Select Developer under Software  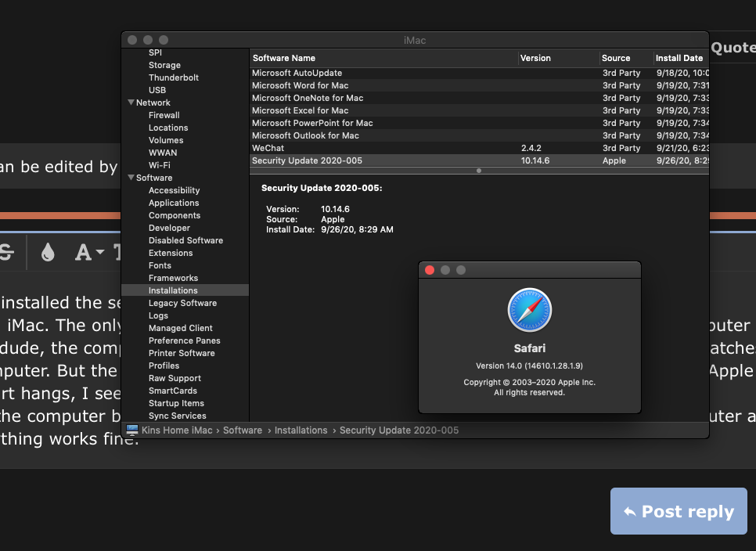(x=169, y=228)
